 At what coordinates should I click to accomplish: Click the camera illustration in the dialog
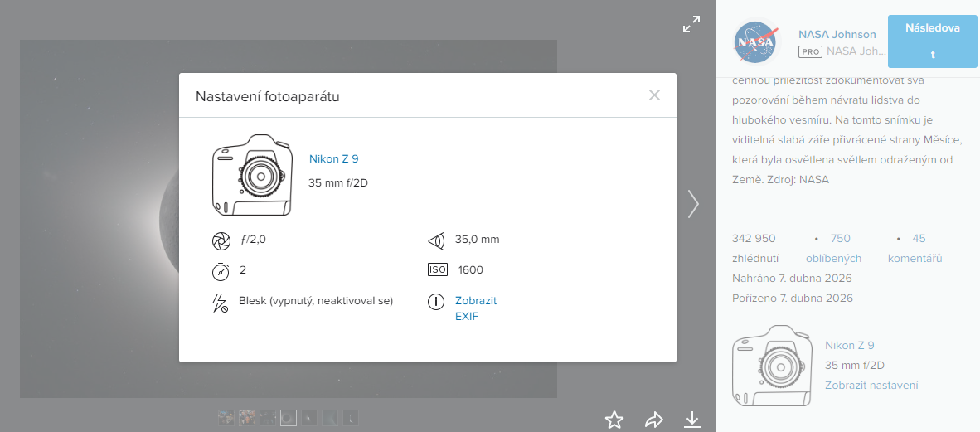point(252,177)
